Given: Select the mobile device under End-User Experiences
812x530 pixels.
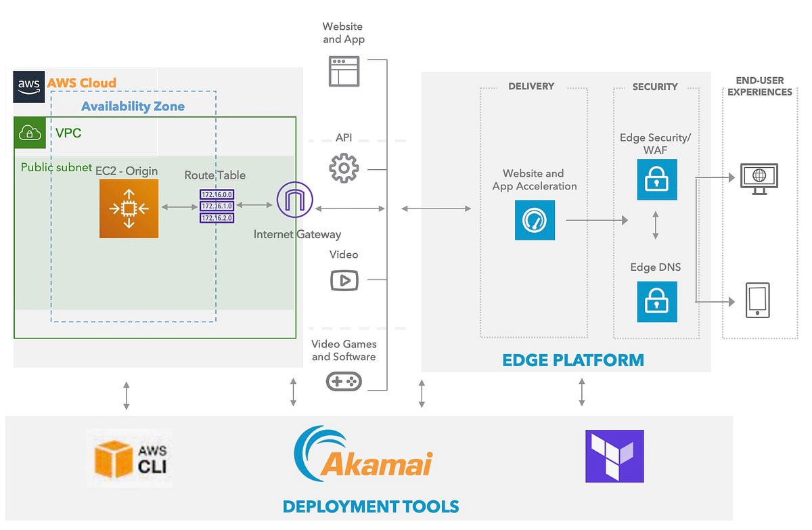Looking at the screenshot, I should tap(759, 300).
